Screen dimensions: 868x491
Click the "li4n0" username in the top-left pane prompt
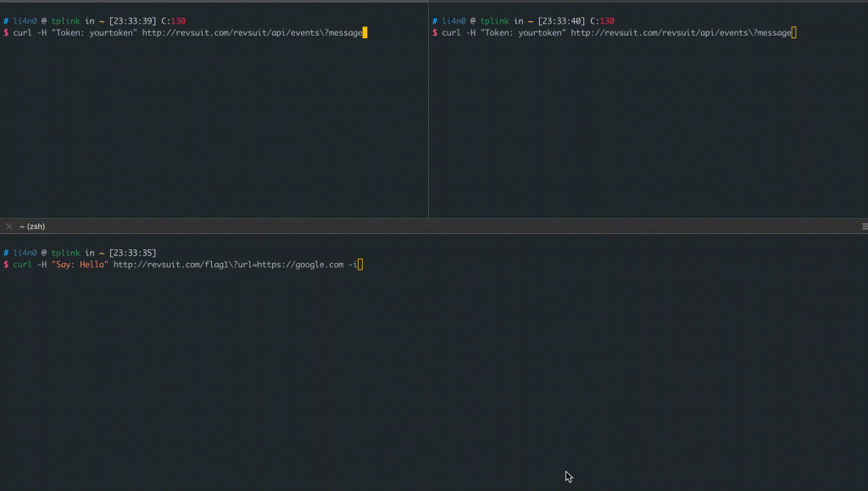pyautogui.click(x=25, y=21)
